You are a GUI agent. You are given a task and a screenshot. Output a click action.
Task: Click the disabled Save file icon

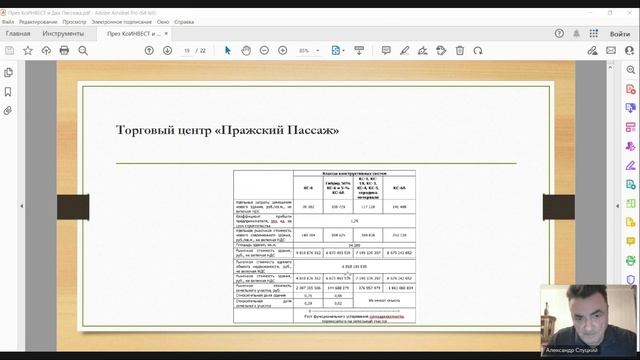point(9,51)
